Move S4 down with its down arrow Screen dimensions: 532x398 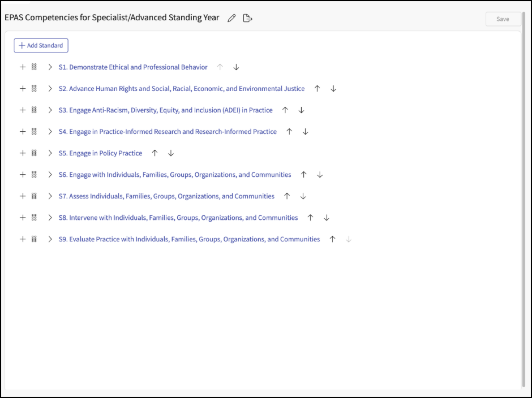coord(305,131)
